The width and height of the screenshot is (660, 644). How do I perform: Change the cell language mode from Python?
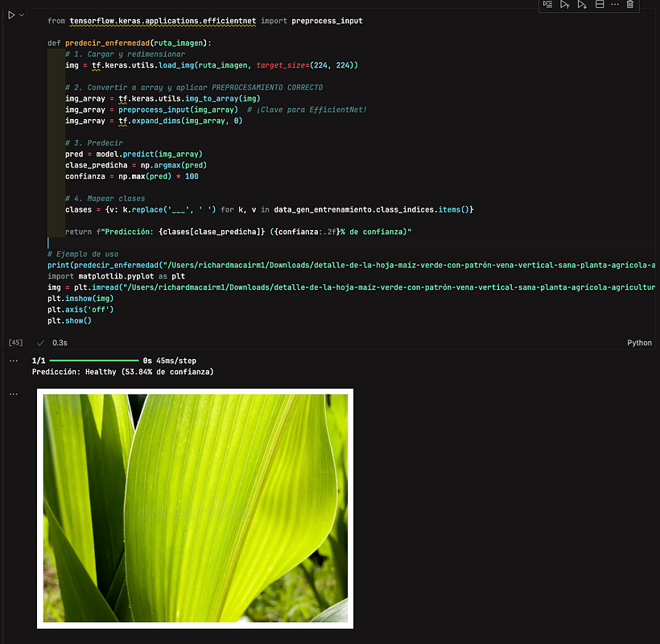click(x=639, y=343)
